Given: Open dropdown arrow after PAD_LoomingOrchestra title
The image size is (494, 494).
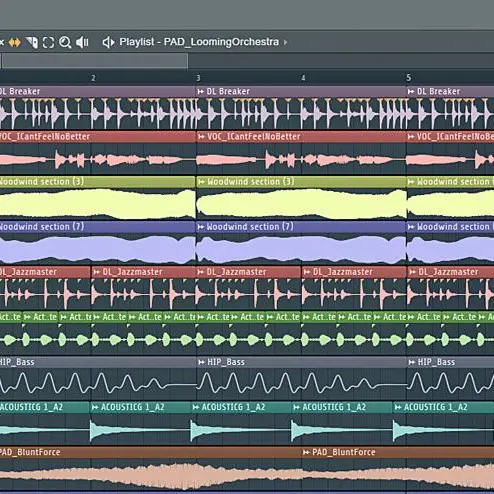Looking at the screenshot, I should tap(286, 42).
